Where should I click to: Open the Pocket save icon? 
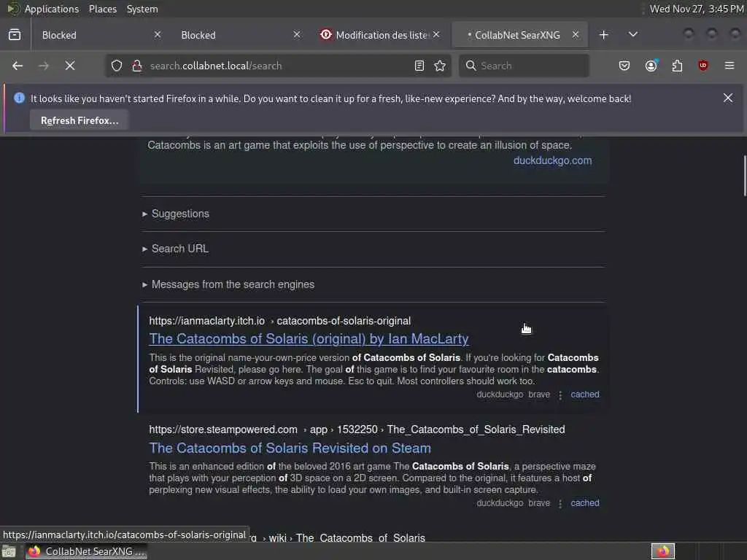[x=624, y=66]
